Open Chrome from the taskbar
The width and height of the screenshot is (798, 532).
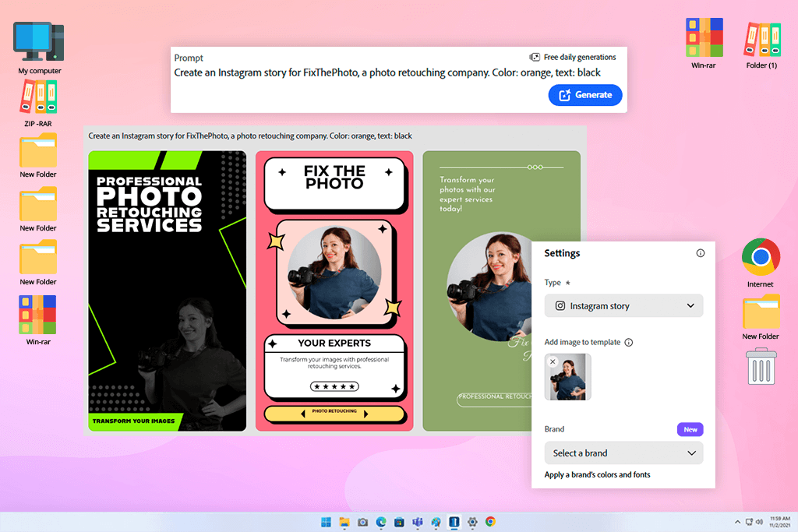click(x=490, y=522)
